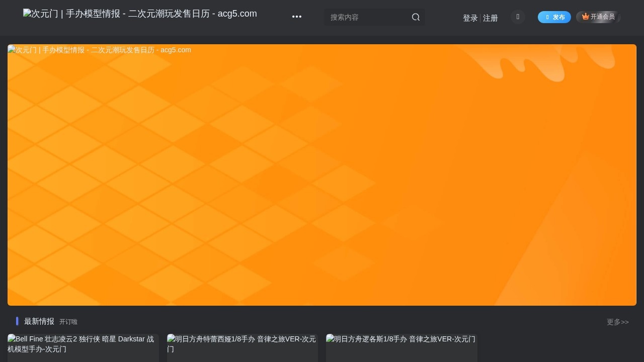Click the broken-image icon on 特蕾西娅 card

coord(171,339)
